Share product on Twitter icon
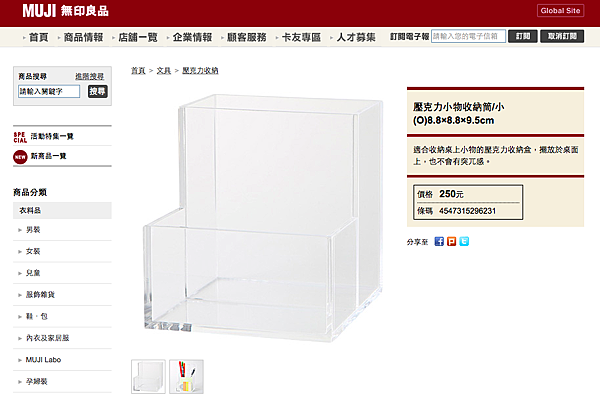The width and height of the screenshot is (600, 405). (x=464, y=242)
